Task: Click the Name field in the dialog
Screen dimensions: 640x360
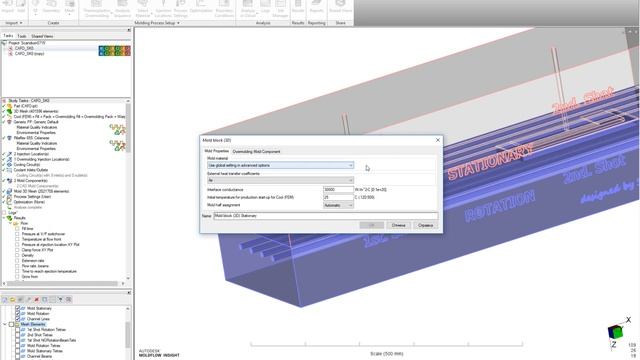Action: tap(326, 216)
